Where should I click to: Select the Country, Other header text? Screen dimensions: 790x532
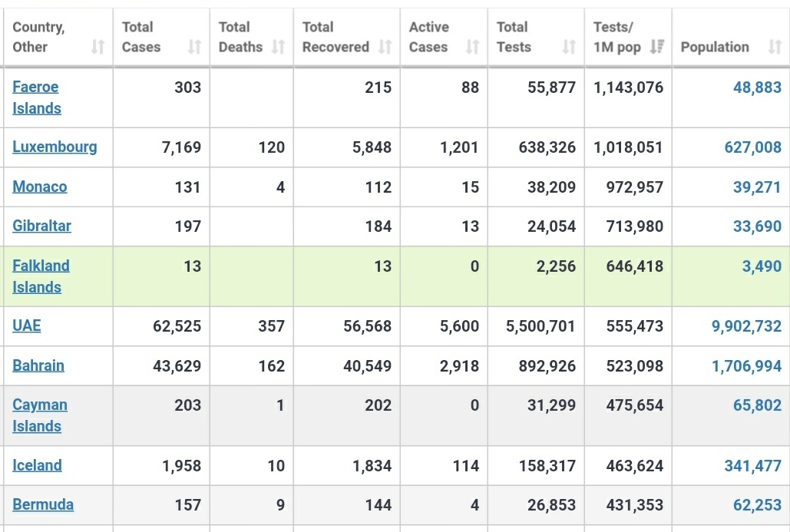tap(39, 37)
